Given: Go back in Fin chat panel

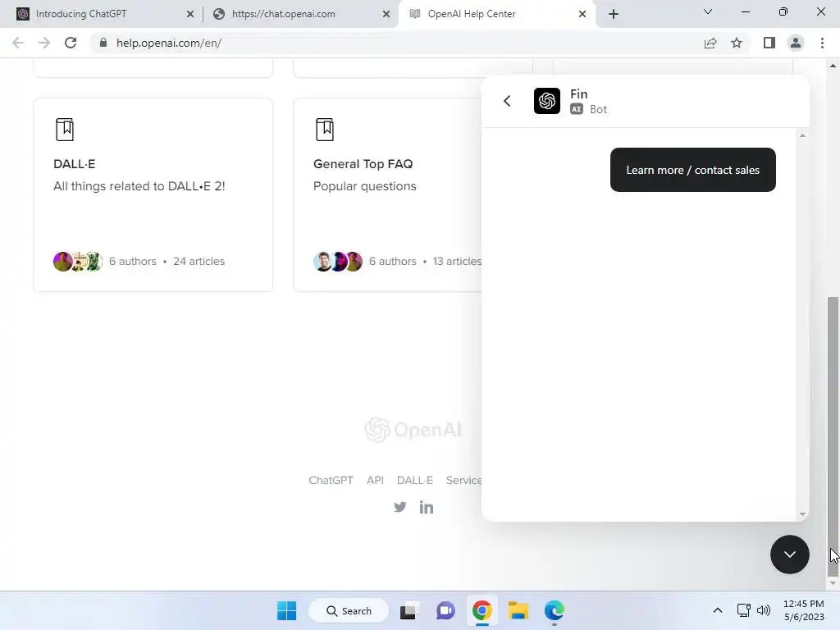Looking at the screenshot, I should [507, 101].
